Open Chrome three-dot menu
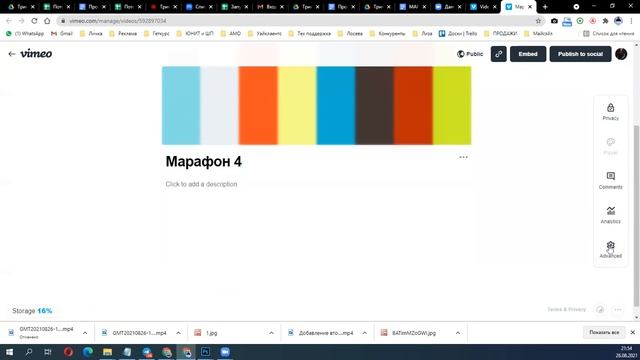Image resolution: width=640 pixels, height=360 pixels. (x=631, y=21)
